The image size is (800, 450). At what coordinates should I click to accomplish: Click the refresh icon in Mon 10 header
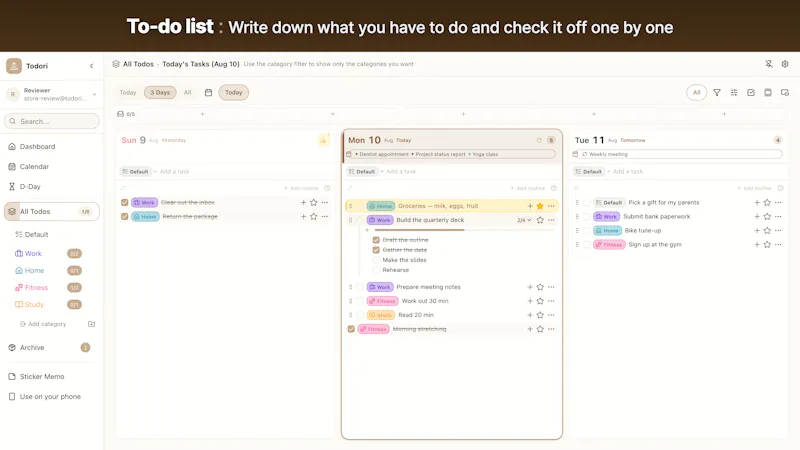tap(539, 140)
